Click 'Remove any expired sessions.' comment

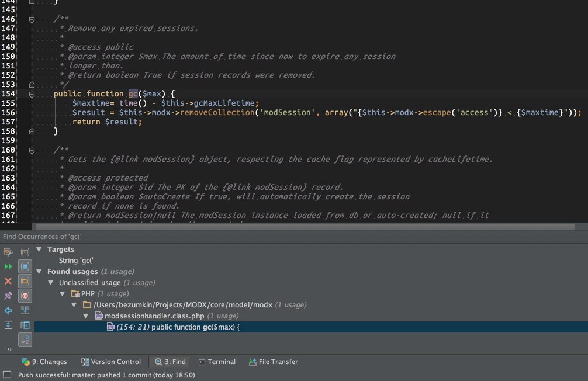[133, 28]
